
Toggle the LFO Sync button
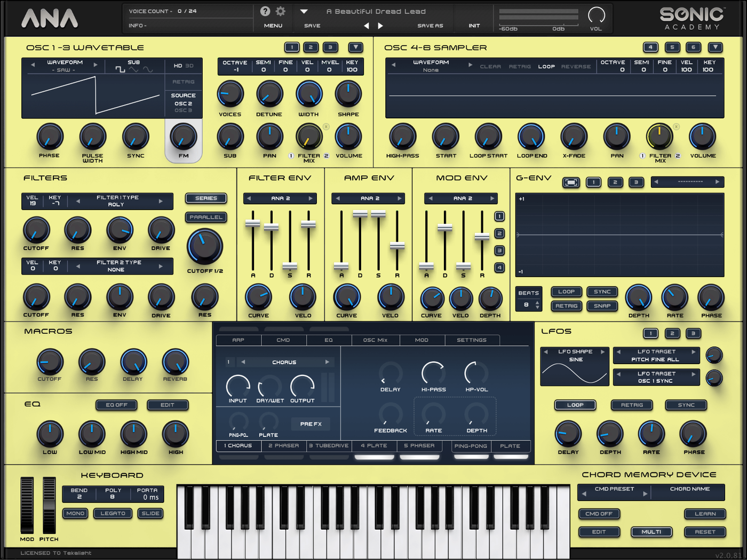tap(686, 405)
